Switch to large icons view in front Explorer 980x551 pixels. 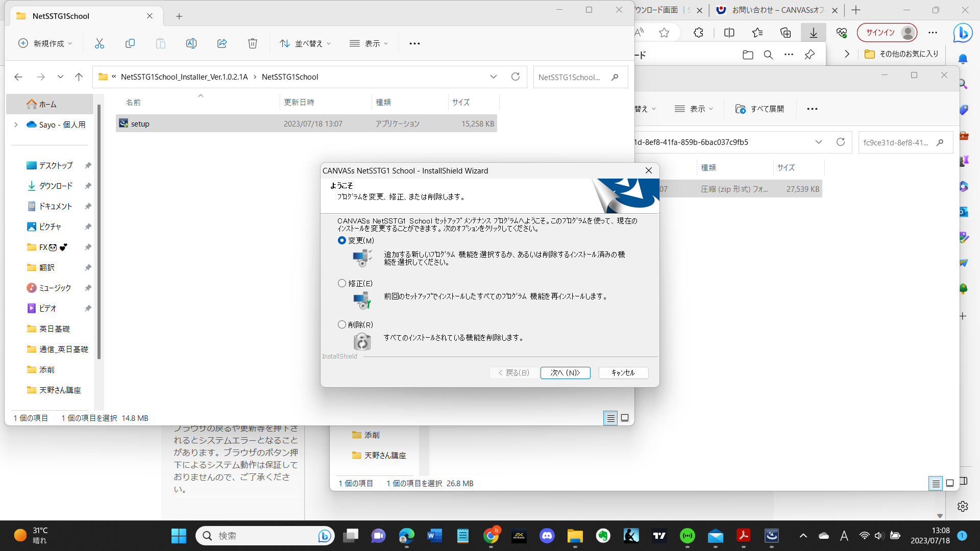coord(624,418)
